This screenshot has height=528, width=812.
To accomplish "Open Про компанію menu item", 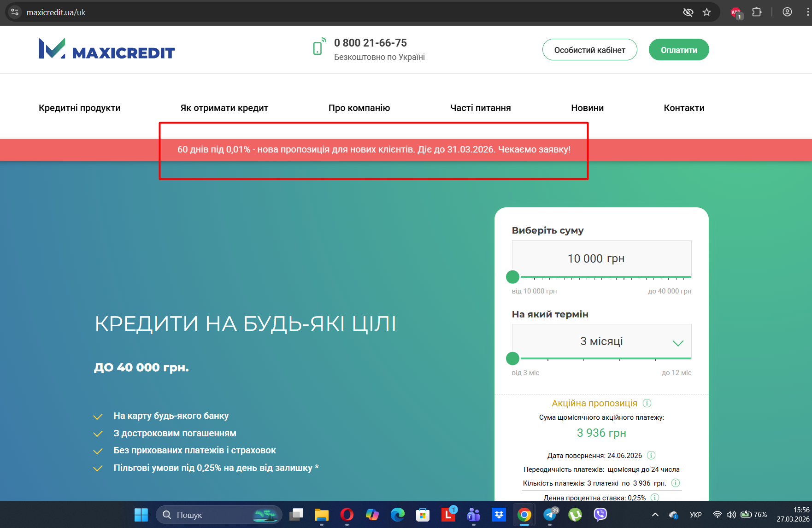I will point(359,108).
